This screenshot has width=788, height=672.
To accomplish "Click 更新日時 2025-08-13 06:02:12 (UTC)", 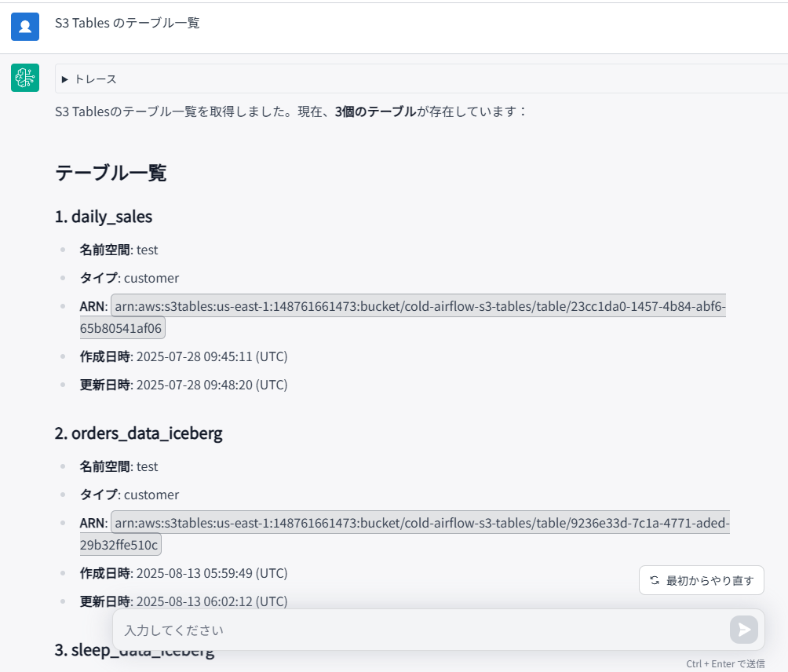I will (x=184, y=601).
